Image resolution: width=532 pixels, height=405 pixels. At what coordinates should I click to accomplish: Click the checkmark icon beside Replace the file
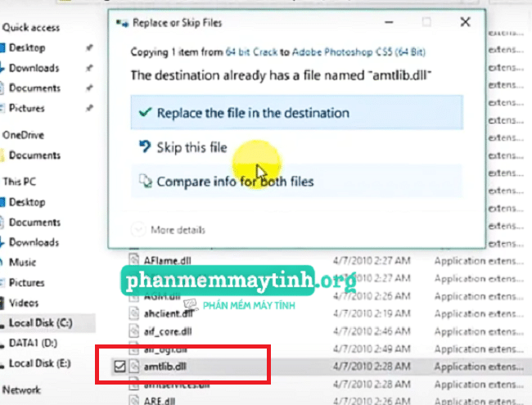coord(146,113)
